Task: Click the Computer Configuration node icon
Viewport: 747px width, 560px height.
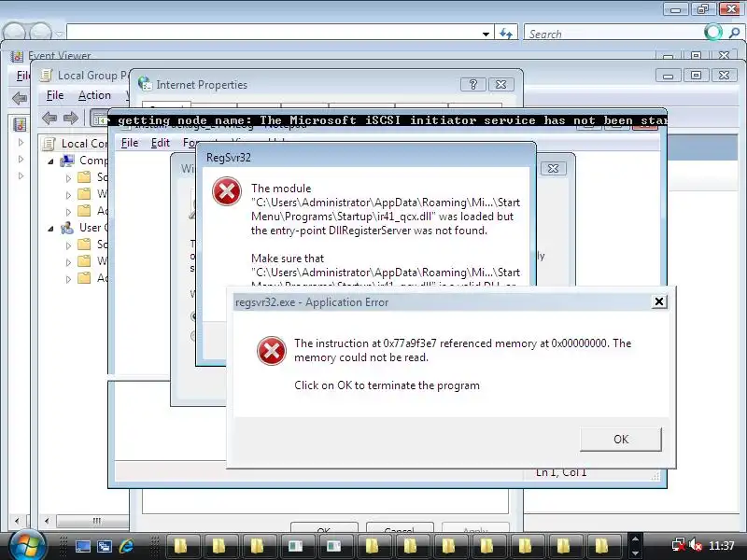Action: (x=67, y=161)
